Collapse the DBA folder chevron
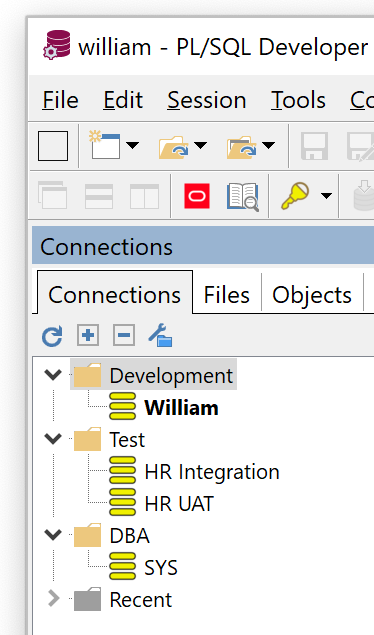Viewport: 374px width, 635px height. (53, 535)
